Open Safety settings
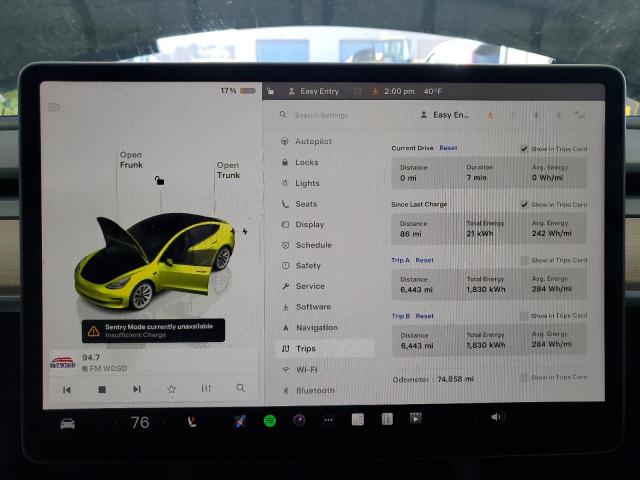 tap(302, 266)
